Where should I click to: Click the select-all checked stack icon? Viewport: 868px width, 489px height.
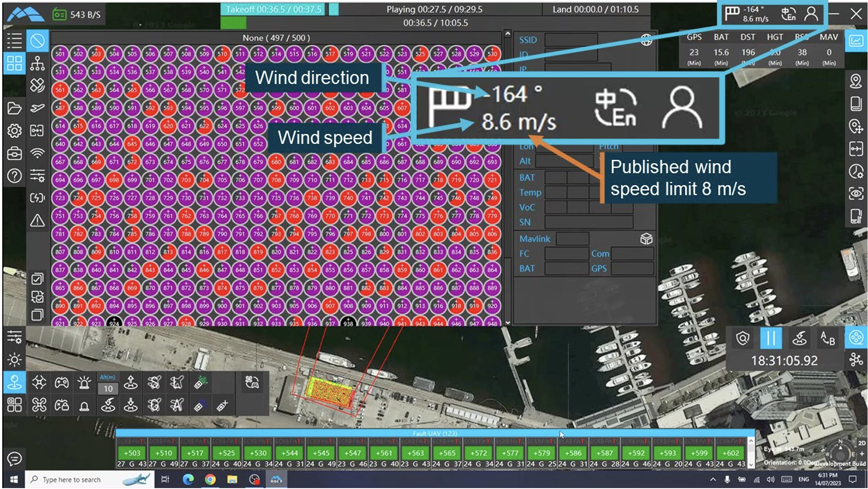coord(38,279)
